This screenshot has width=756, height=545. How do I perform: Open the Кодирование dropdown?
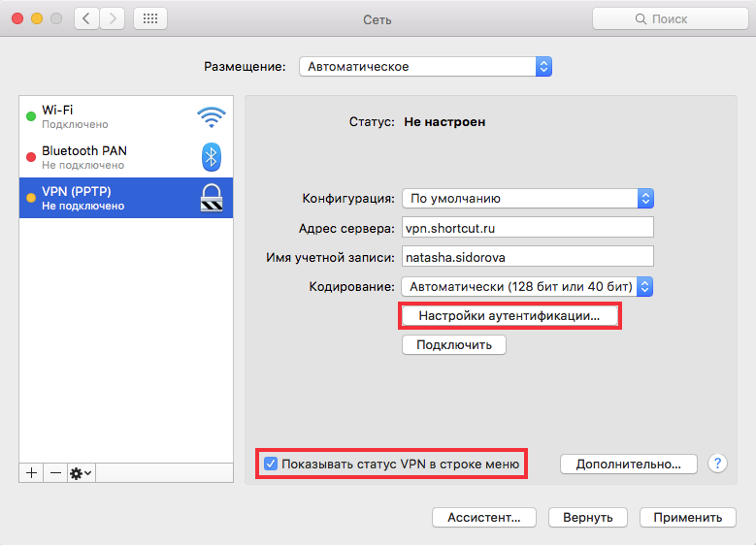[527, 287]
